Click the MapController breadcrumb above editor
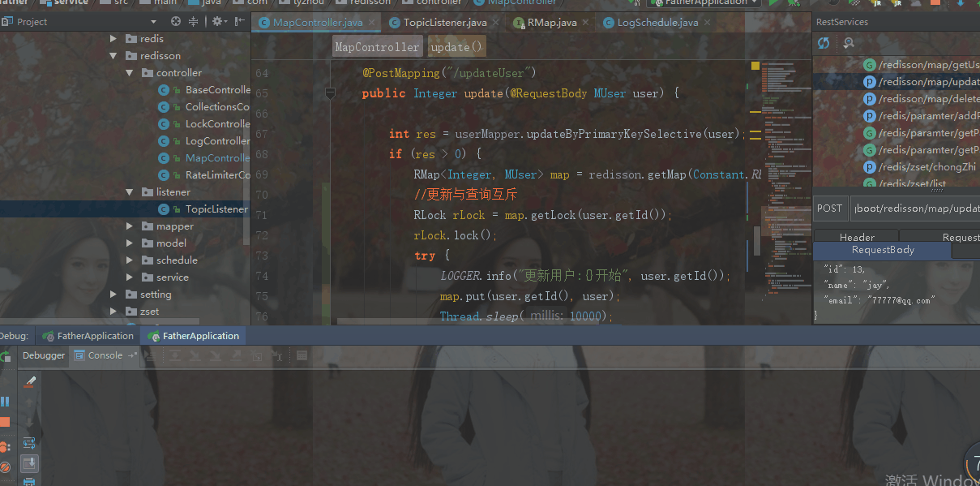This screenshot has height=486, width=980. 377,48
